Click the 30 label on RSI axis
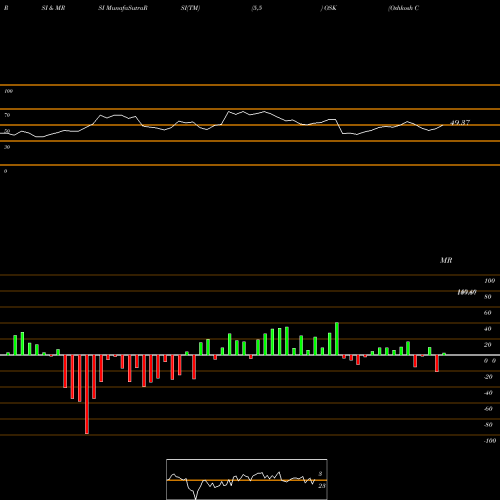 7,147
